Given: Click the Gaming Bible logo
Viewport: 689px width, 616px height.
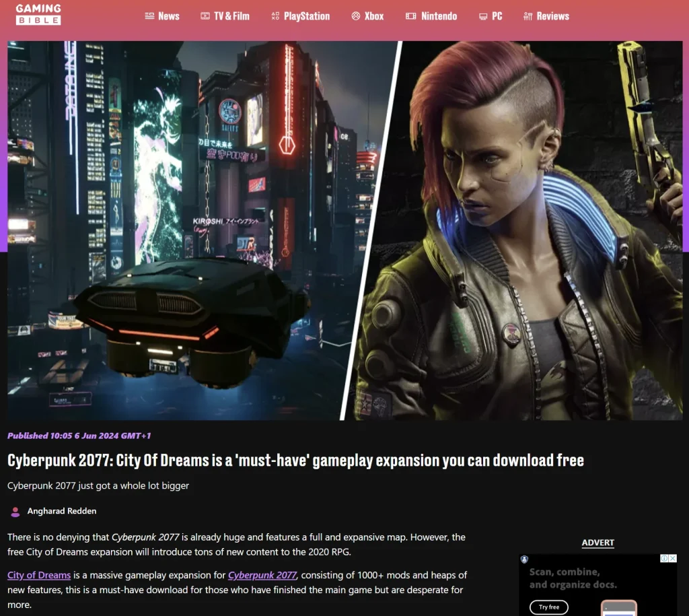Looking at the screenshot, I should coord(38,15).
